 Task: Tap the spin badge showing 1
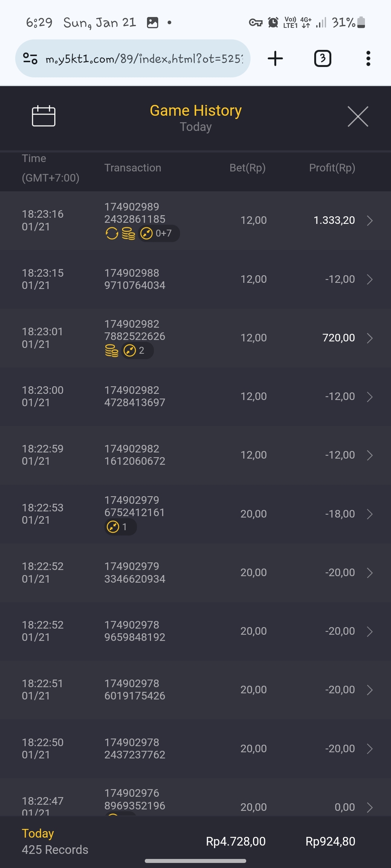pos(120,527)
